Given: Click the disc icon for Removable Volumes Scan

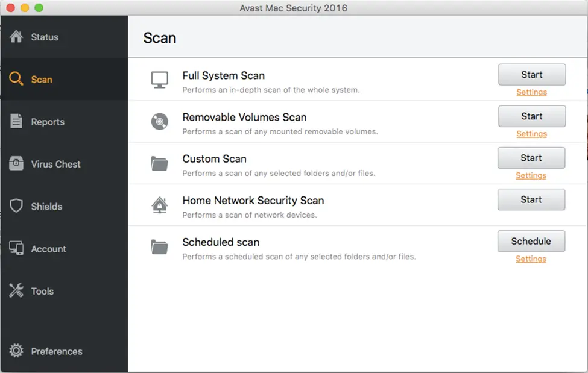Looking at the screenshot, I should (x=160, y=122).
